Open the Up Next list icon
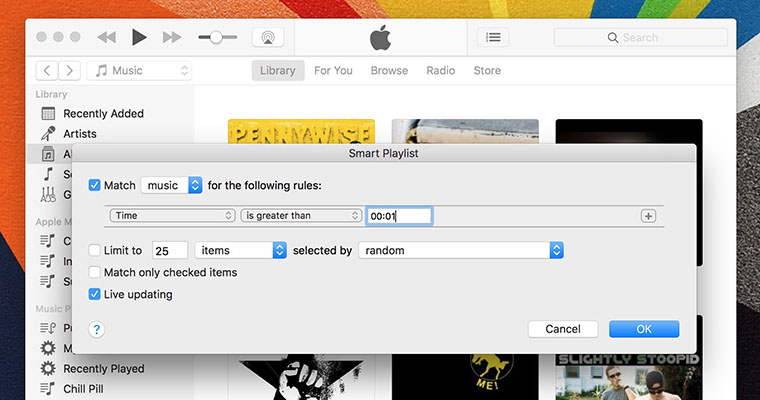Viewport: 760px width, 400px height. (x=493, y=37)
